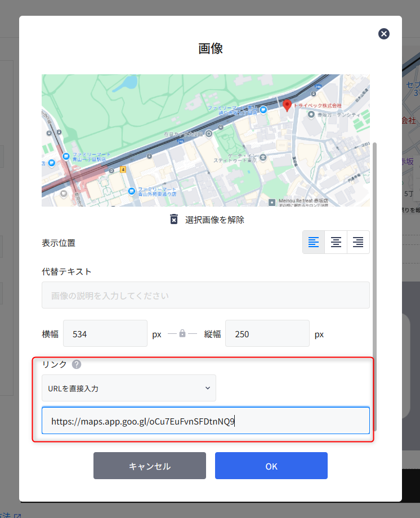Click the dialog's vertical scrollbar
Image resolution: width=420 pixels, height=518 pixels.
[374, 287]
